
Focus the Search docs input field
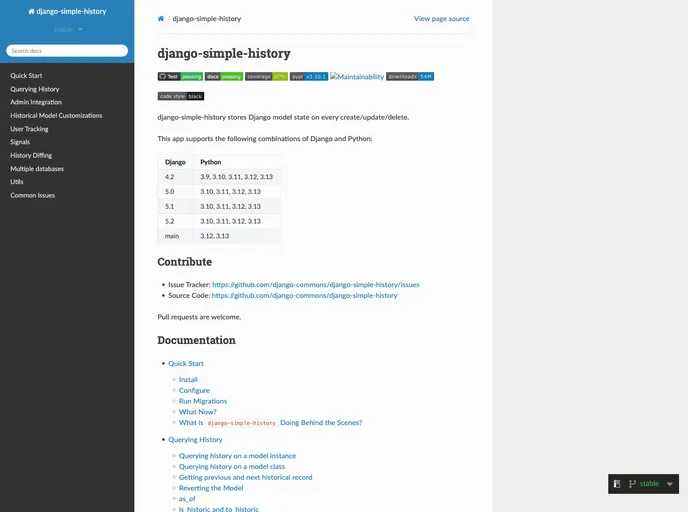[67, 51]
